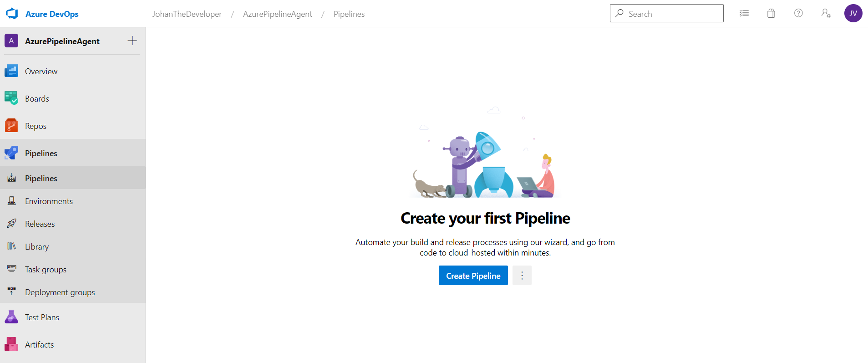This screenshot has height=363, width=868.
Task: Click the Releases rocket icon
Action: [12, 224]
